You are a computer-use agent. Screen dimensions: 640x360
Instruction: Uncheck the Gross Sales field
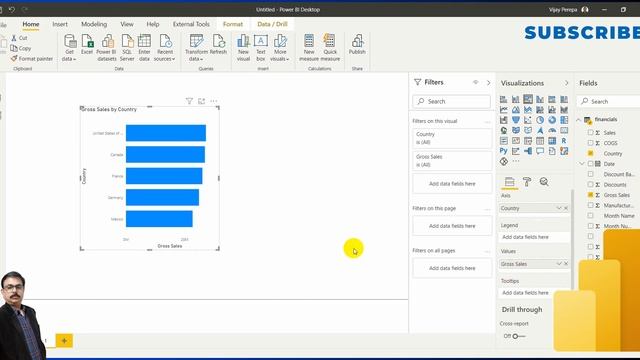coord(590,195)
